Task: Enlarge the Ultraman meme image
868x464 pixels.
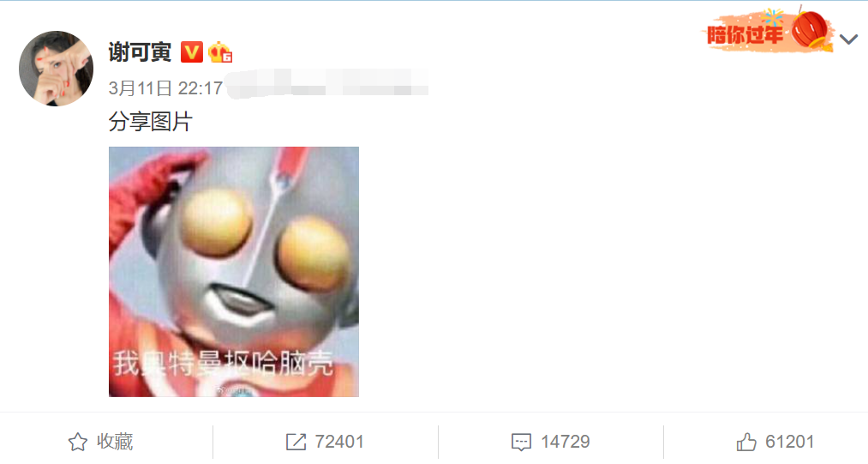Action: [x=234, y=272]
